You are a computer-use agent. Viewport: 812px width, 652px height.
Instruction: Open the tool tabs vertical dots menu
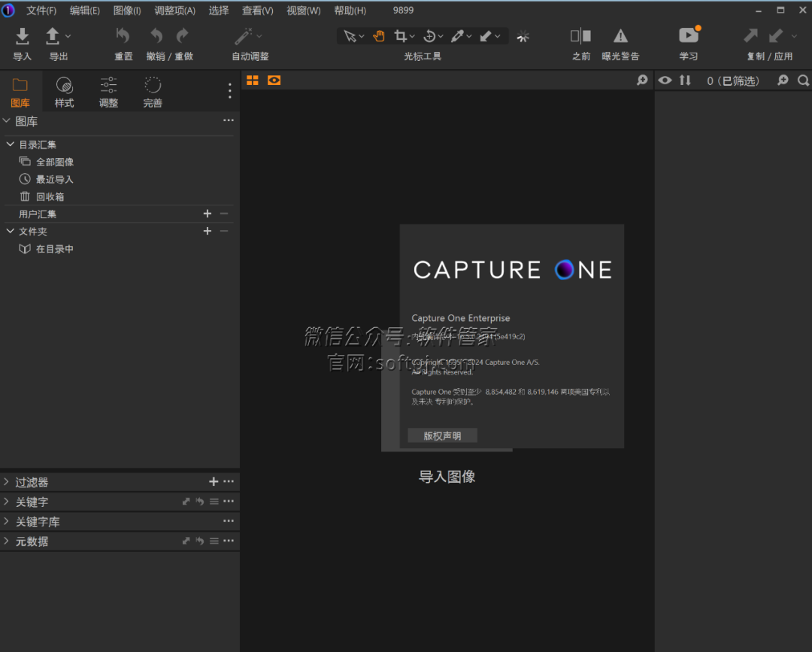[230, 91]
